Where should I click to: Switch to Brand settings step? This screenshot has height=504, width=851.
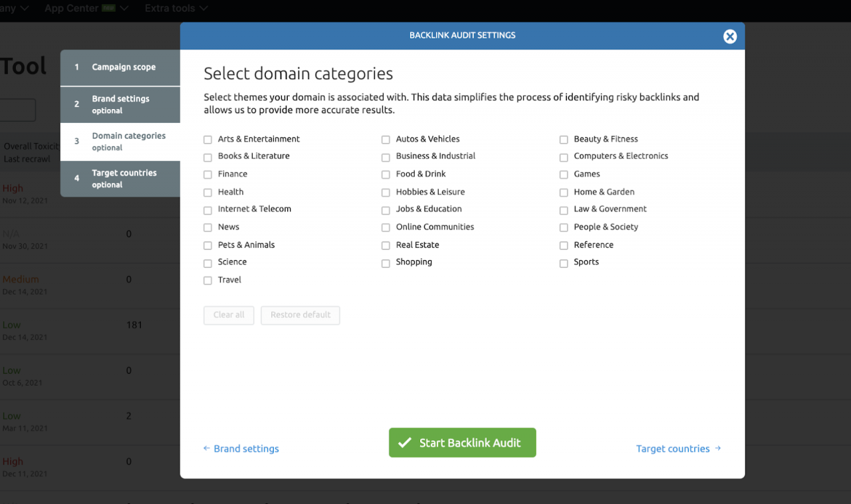[x=120, y=104]
